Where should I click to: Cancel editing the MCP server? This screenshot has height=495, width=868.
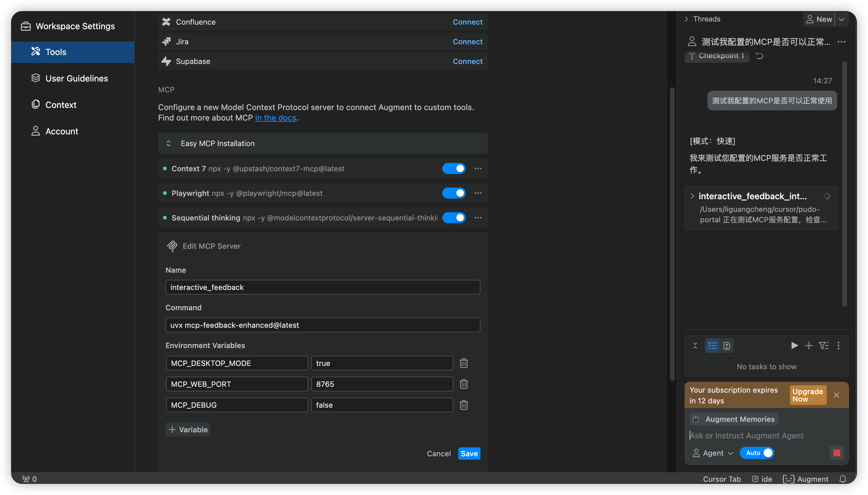coord(439,453)
